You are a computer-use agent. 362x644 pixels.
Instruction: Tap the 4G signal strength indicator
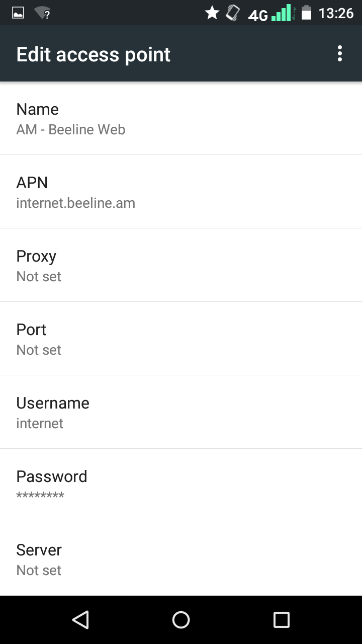click(271, 14)
